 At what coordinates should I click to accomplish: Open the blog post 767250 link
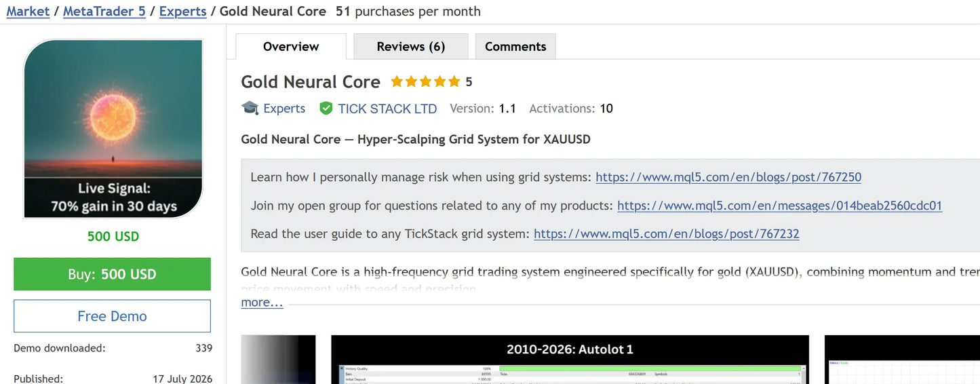728,177
